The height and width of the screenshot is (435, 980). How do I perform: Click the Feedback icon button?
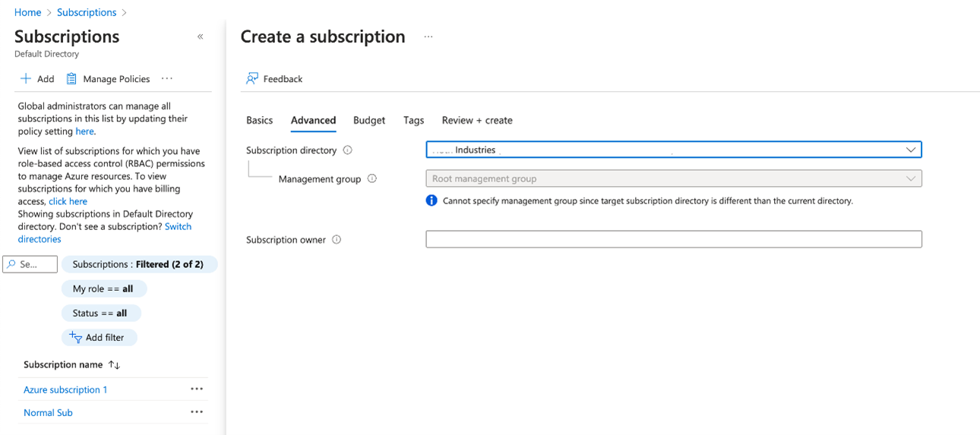pos(252,79)
